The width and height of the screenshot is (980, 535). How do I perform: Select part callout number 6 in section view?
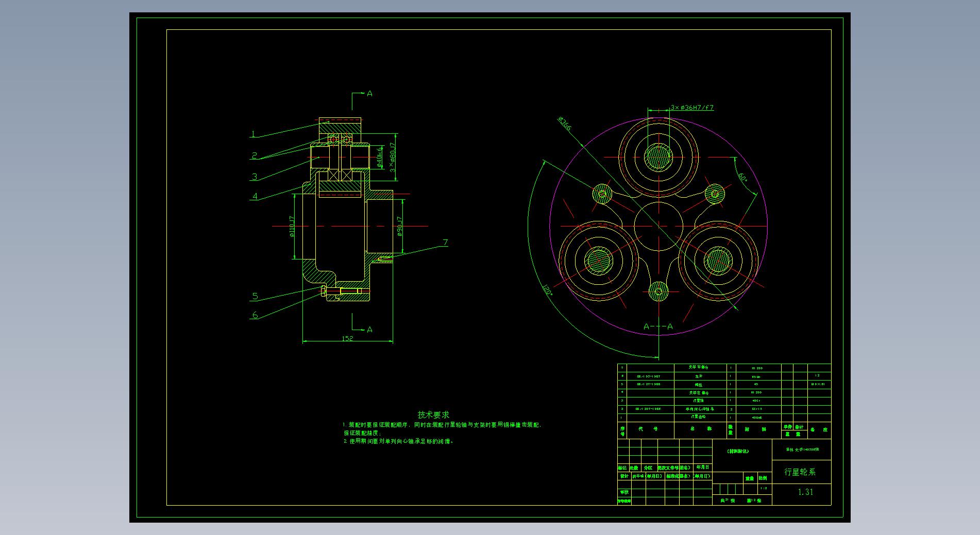(255, 315)
